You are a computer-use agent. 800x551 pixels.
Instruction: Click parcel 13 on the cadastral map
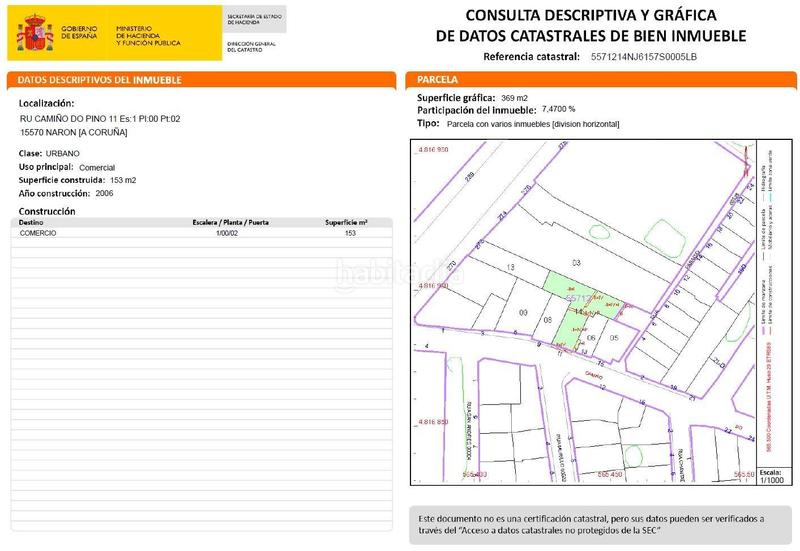[x=510, y=268]
